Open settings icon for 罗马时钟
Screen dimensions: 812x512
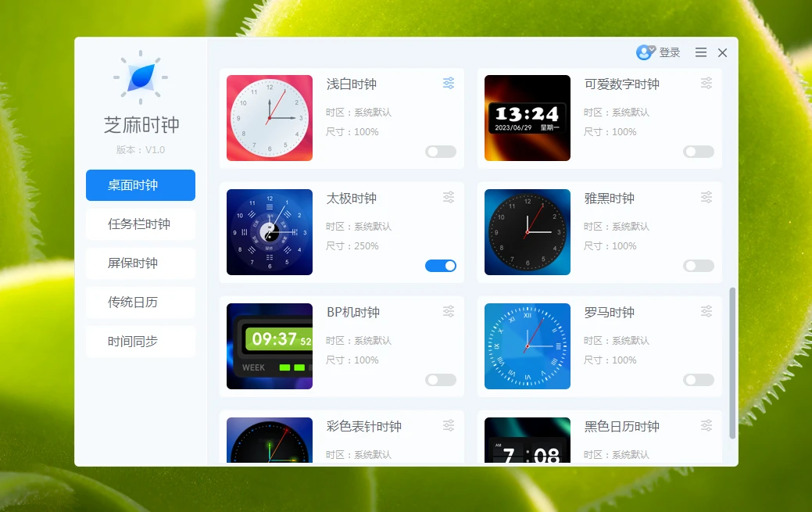[x=706, y=311]
